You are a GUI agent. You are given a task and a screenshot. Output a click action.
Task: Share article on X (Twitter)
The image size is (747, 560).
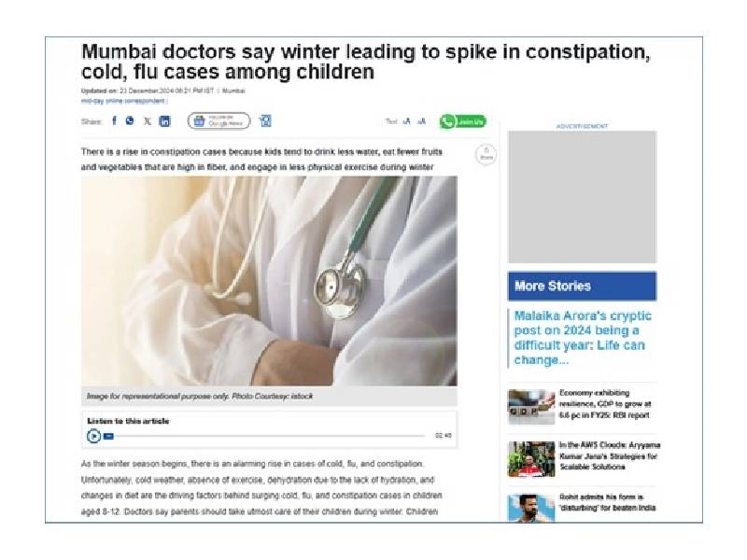click(148, 121)
